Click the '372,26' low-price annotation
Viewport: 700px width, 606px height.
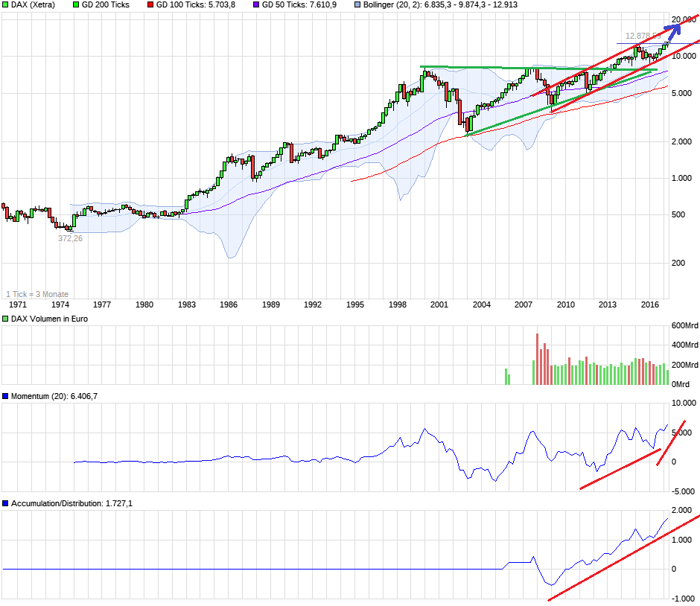70,239
